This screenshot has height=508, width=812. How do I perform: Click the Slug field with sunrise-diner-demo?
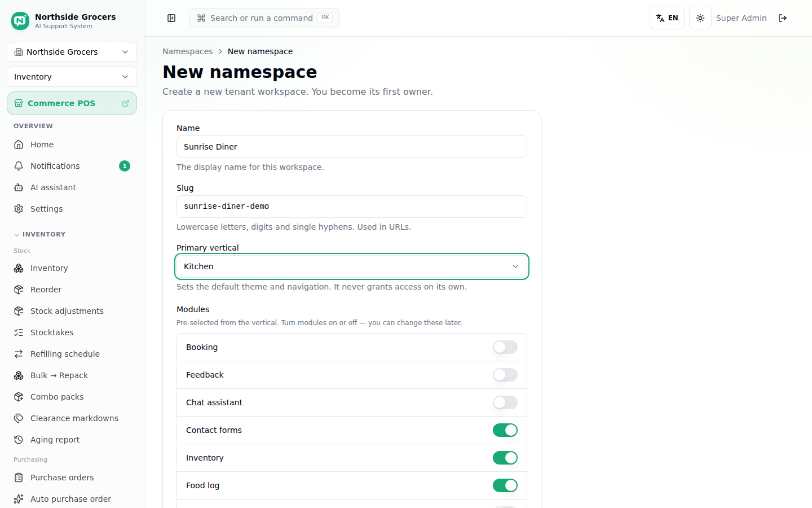click(x=352, y=207)
